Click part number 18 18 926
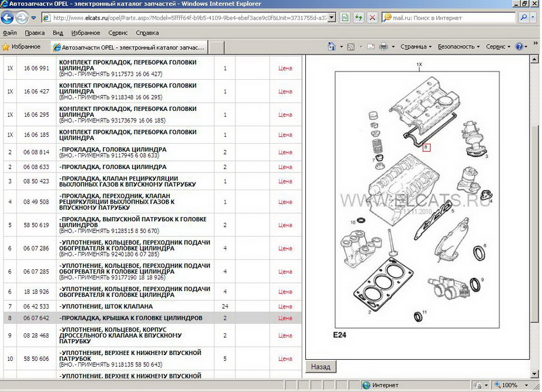This screenshot has width=542, height=392. tap(36, 292)
